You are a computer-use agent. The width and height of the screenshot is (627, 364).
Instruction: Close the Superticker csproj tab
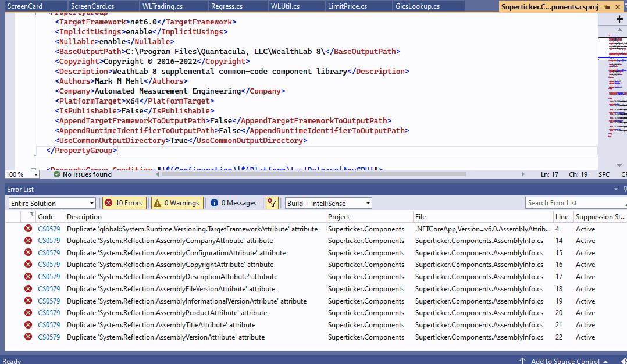(x=617, y=6)
